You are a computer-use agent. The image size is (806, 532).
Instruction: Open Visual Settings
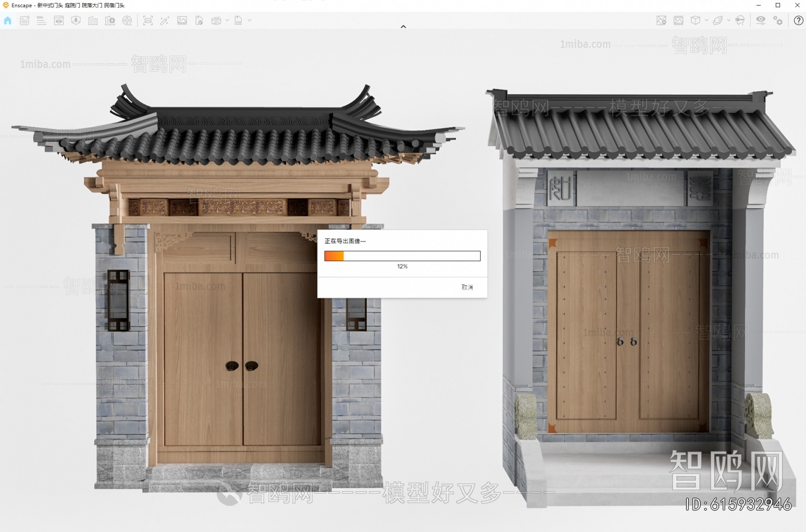pyautogui.click(x=761, y=21)
